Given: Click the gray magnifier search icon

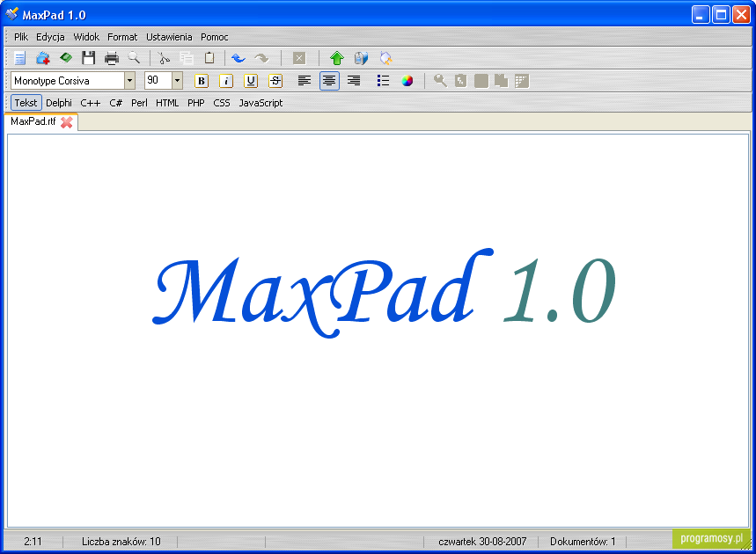Looking at the screenshot, I should pos(440,80).
